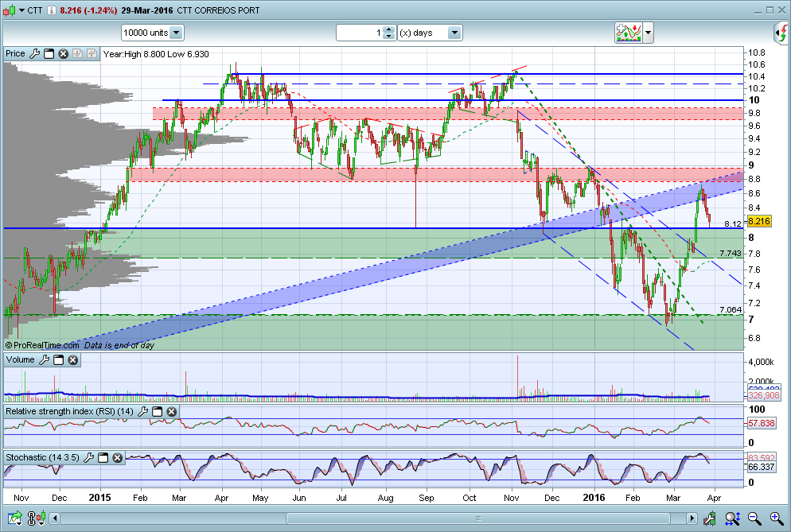Increase the timeframe number stepper
Image resolution: width=791 pixels, height=532 pixels.
[388, 29]
